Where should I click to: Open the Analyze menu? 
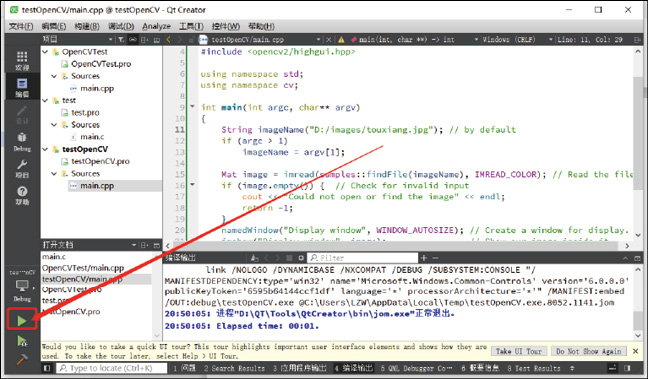[156, 26]
